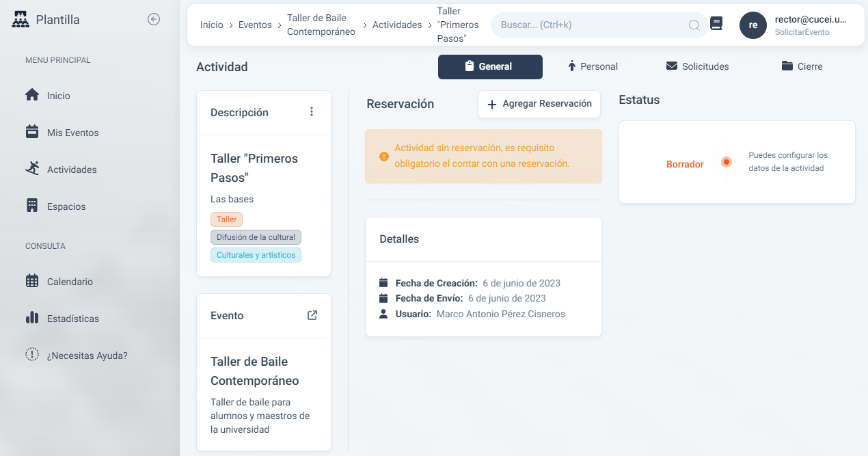Open the Eventos breadcrumb link

coord(254,24)
